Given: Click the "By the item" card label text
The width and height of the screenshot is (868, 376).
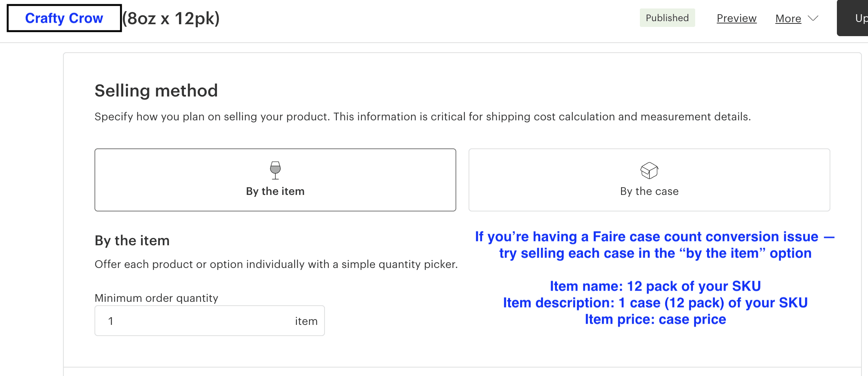Looking at the screenshot, I should (275, 191).
